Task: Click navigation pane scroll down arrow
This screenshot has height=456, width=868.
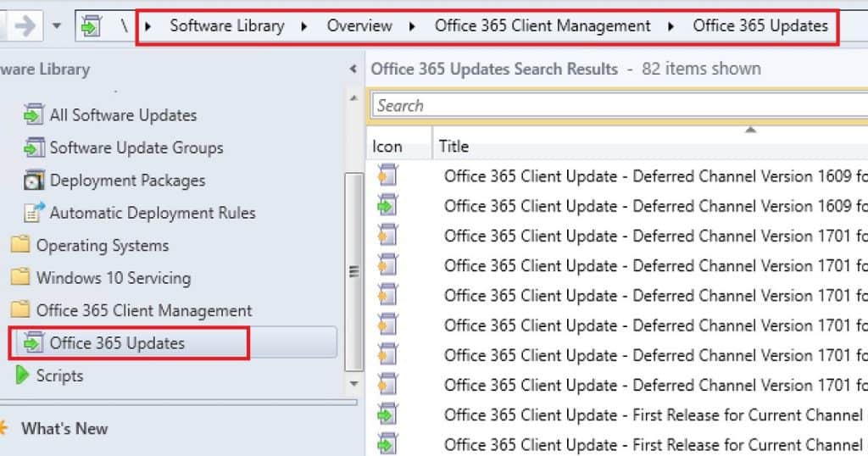Action: [x=353, y=383]
